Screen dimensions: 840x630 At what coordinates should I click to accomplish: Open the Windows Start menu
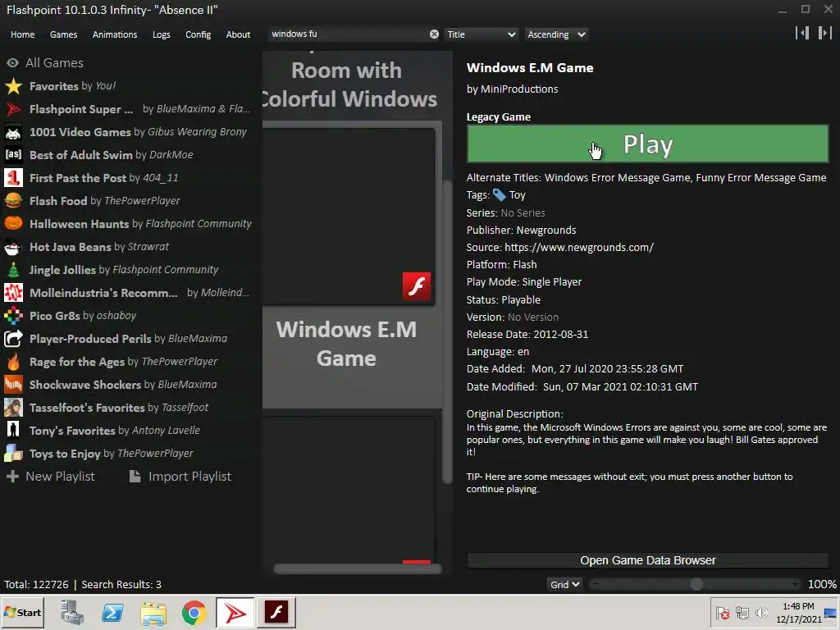22,612
